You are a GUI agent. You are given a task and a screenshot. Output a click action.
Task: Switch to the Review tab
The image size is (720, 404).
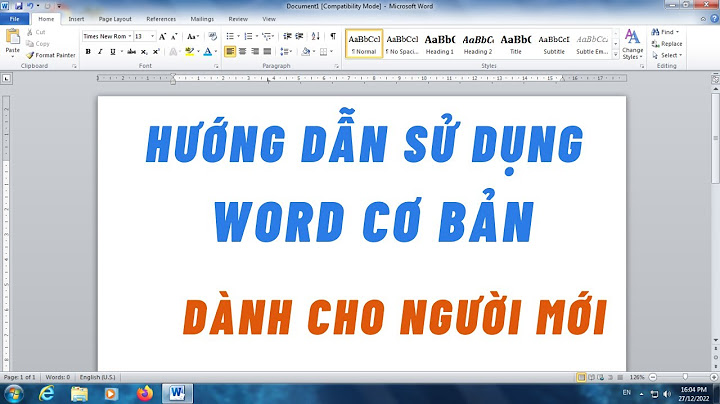tap(238, 19)
